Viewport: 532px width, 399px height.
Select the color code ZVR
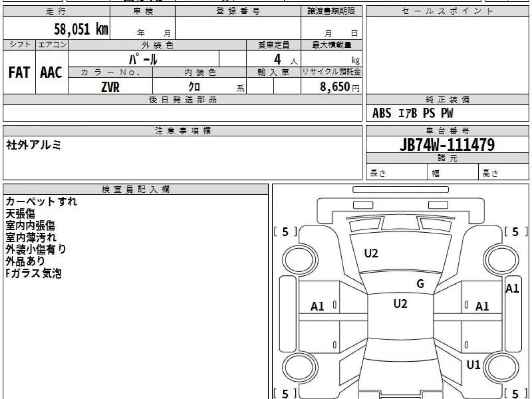click(x=110, y=87)
